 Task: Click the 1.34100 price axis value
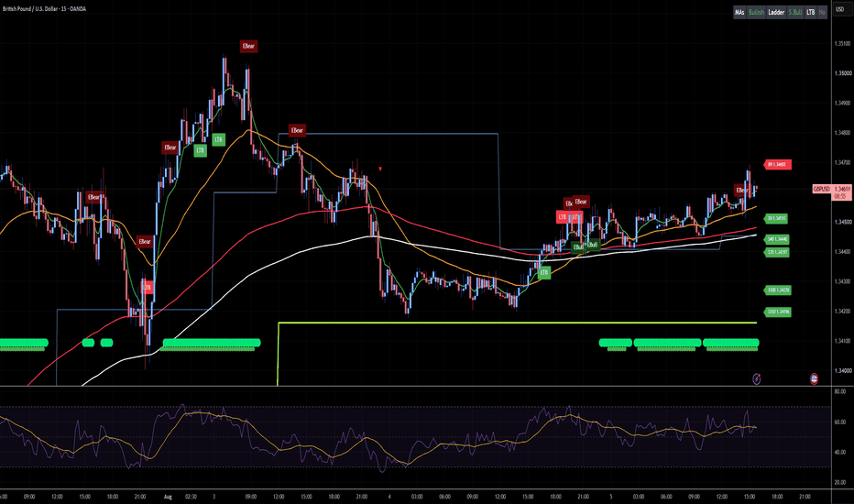pos(843,341)
